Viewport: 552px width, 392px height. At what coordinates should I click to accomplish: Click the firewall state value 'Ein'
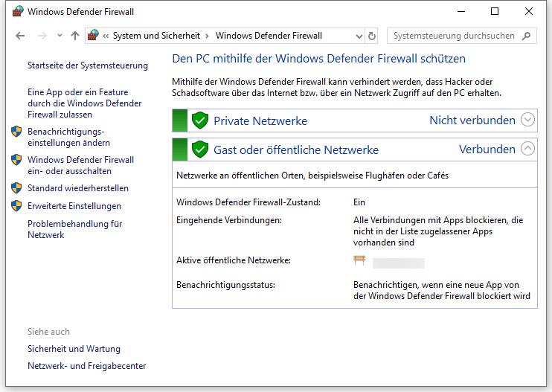[359, 202]
